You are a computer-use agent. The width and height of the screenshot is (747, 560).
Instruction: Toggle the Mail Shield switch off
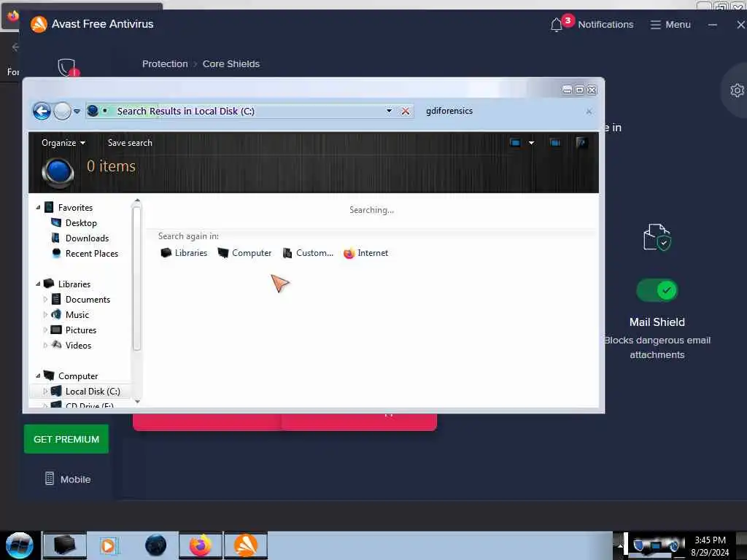pyautogui.click(x=657, y=290)
